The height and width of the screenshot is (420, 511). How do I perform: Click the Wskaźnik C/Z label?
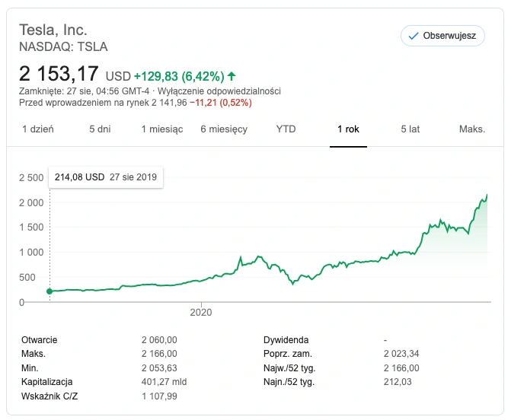(x=50, y=396)
